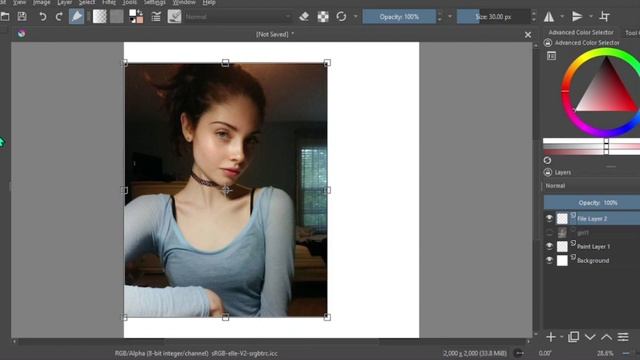Hide File Layer 2 using its eye icon

[x=549, y=218]
